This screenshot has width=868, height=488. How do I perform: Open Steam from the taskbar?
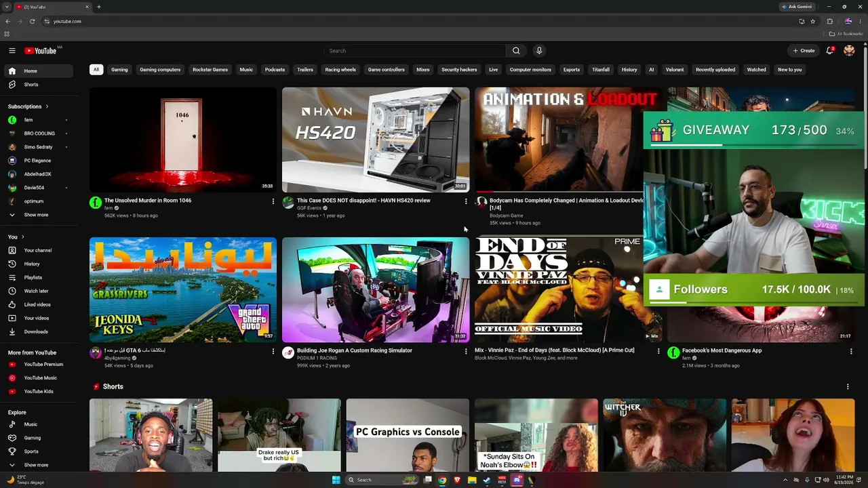486,480
